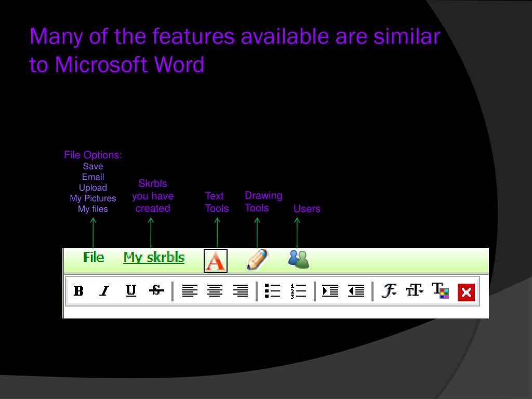
Task: Click the 'Drawing Tools' caption
Action: coord(263,202)
